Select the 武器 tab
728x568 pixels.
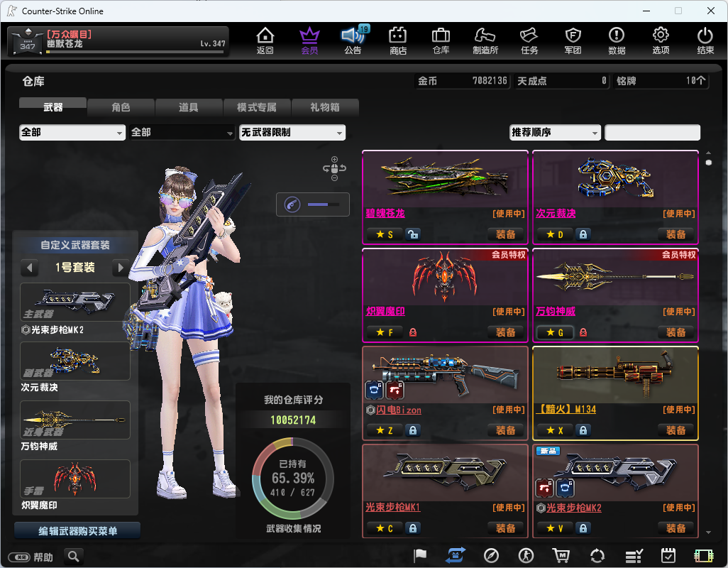pyautogui.click(x=53, y=107)
